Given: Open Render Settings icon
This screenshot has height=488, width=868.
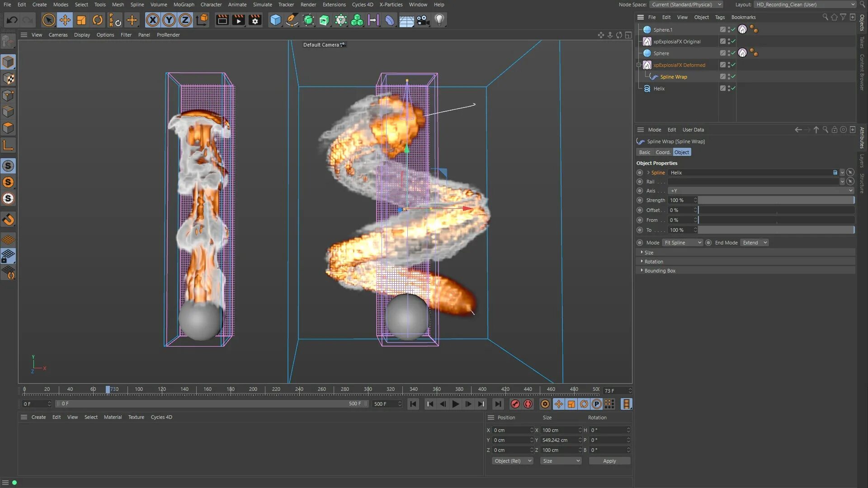Looking at the screenshot, I should (x=255, y=20).
